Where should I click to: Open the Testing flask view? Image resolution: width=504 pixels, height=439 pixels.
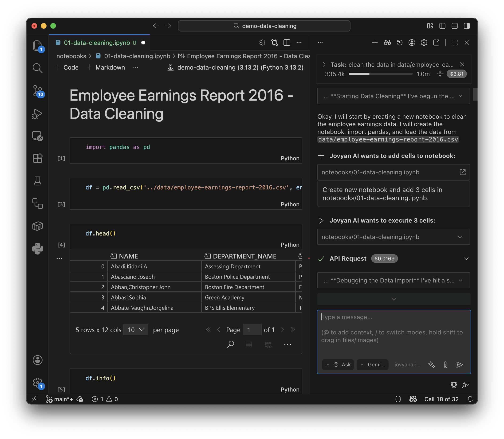tap(37, 181)
